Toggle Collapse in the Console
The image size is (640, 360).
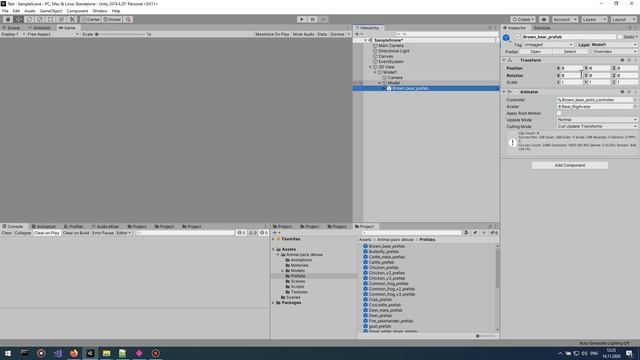coord(23,233)
